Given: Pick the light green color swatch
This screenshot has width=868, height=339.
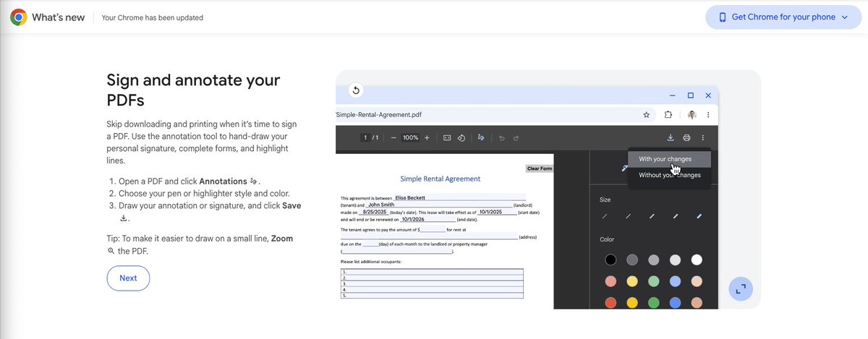Looking at the screenshot, I should pos(654,281).
